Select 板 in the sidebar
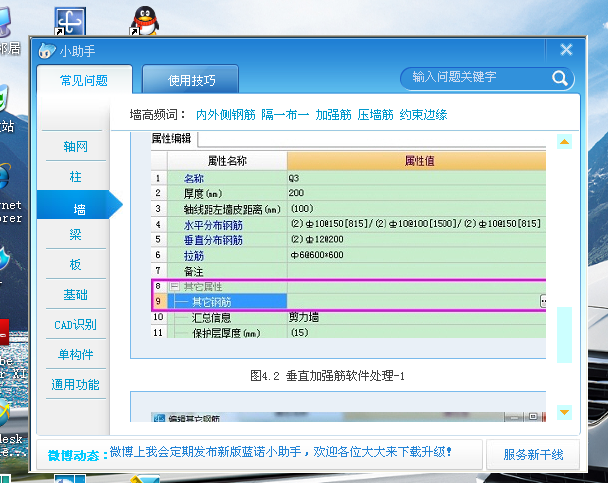Image resolution: width=608 pixels, height=483 pixels. [x=75, y=264]
